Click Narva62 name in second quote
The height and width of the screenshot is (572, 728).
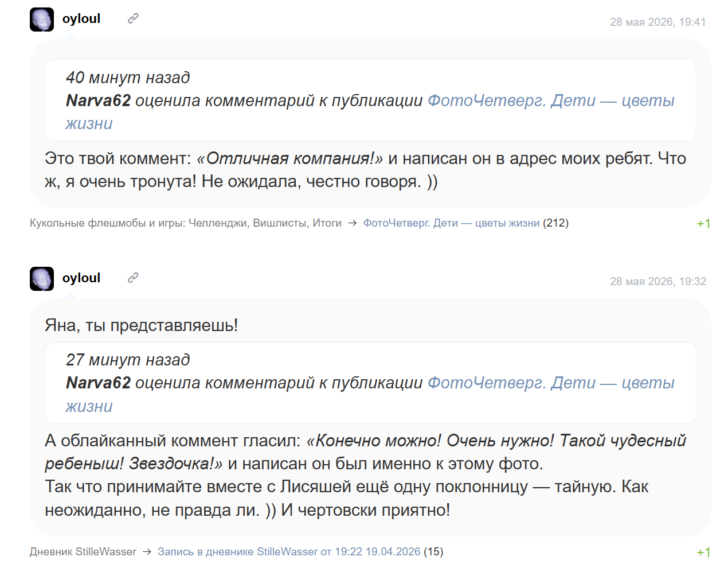[x=99, y=383]
